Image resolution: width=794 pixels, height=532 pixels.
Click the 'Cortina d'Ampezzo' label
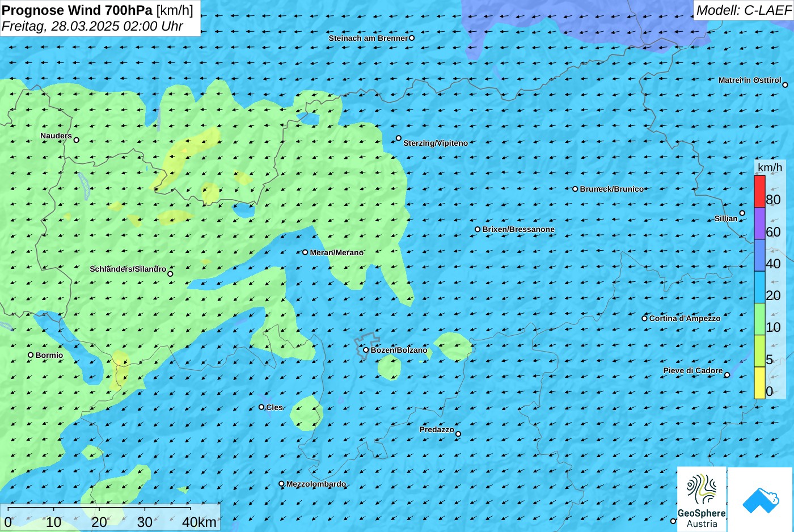pos(685,318)
